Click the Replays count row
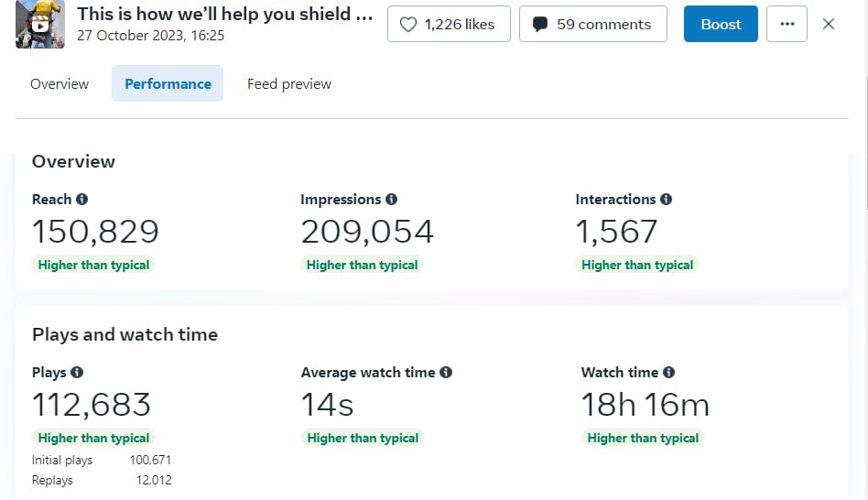The width and height of the screenshot is (868, 500). tap(101, 481)
